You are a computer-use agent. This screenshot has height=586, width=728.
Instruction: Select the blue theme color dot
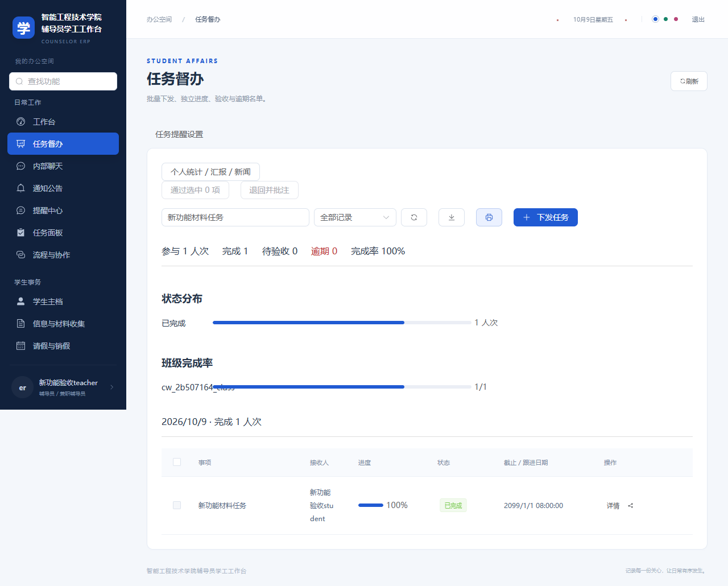[655, 19]
